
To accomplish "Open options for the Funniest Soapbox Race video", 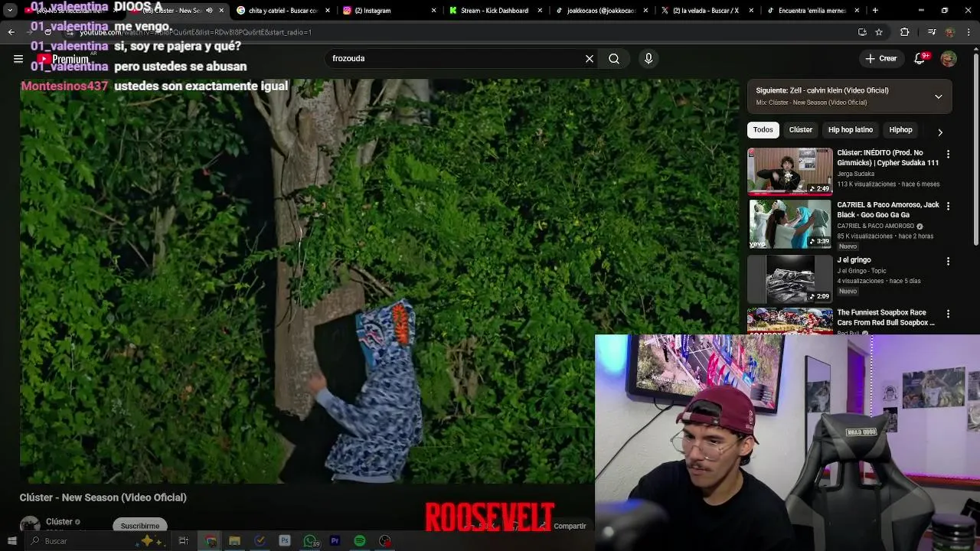I will click(948, 314).
